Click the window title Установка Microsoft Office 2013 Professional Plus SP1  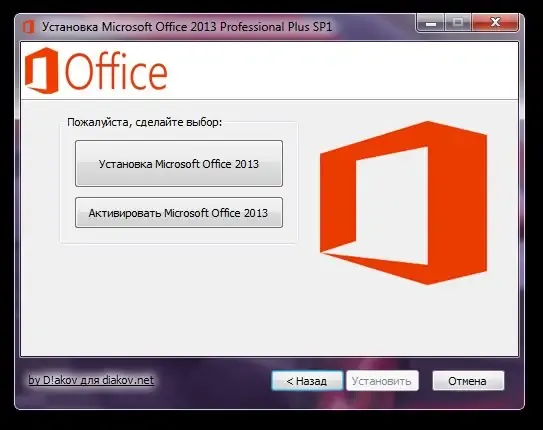(x=187, y=27)
